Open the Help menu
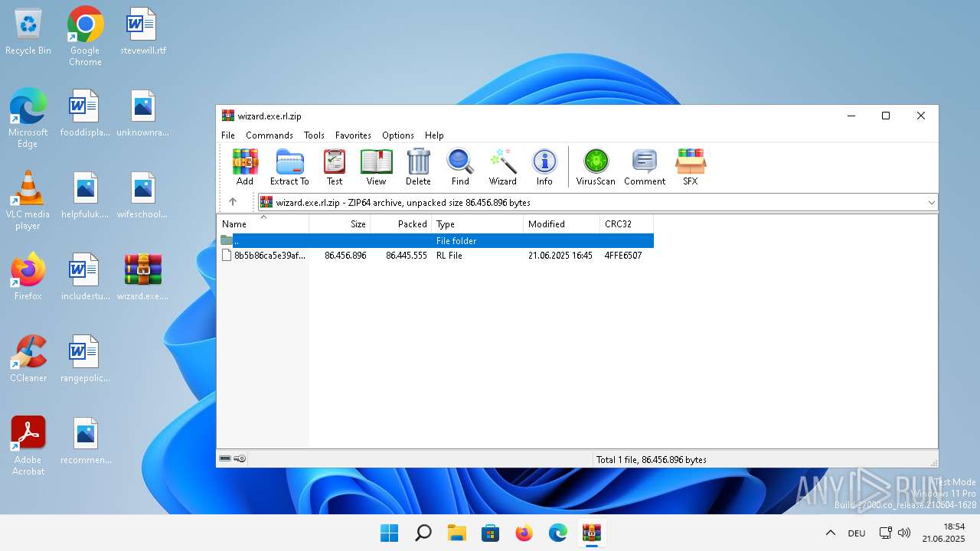Viewport: 980px width, 551px height. [x=434, y=135]
